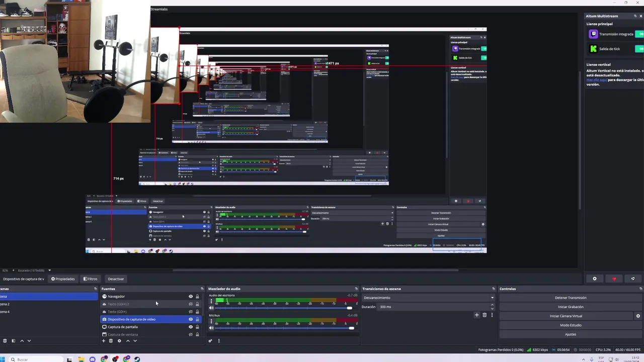Hide Dispositivo de captura de vídeo source
The width and height of the screenshot is (644, 362).
[191, 319]
